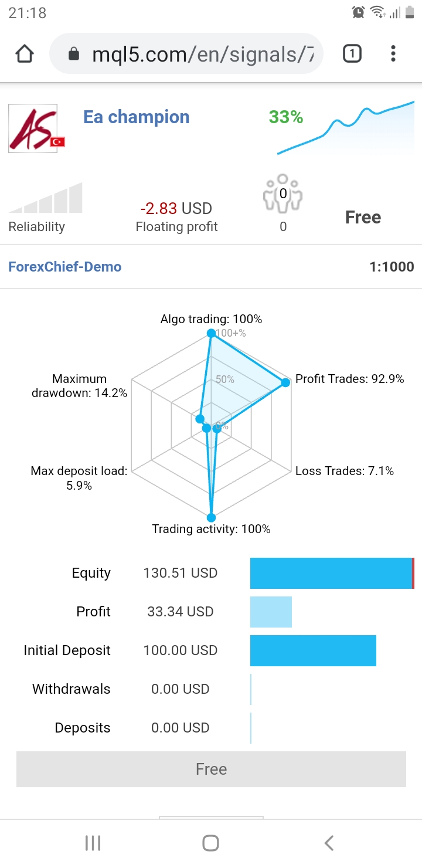Tap the Profit Trades radar point
This screenshot has width=422, height=868.
[x=285, y=382]
